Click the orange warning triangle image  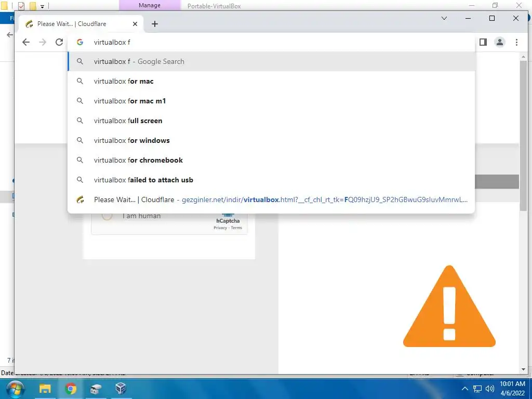click(x=449, y=306)
